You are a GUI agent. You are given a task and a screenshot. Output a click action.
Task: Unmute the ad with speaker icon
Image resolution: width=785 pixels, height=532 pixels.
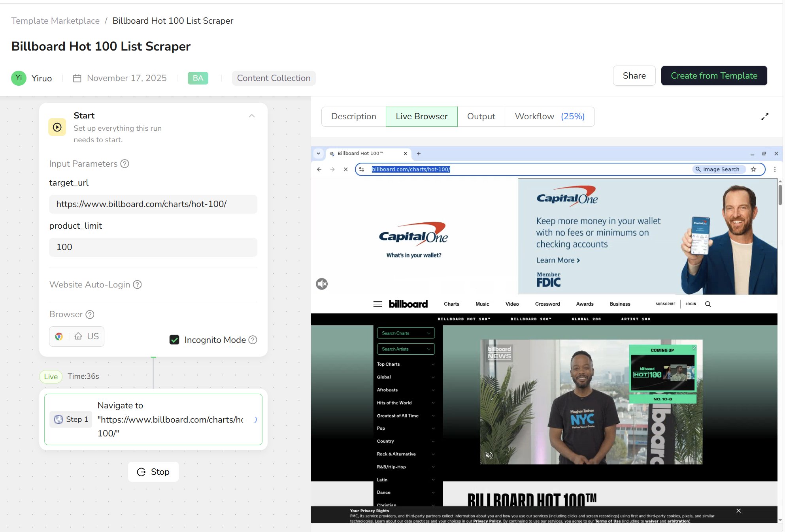point(322,284)
